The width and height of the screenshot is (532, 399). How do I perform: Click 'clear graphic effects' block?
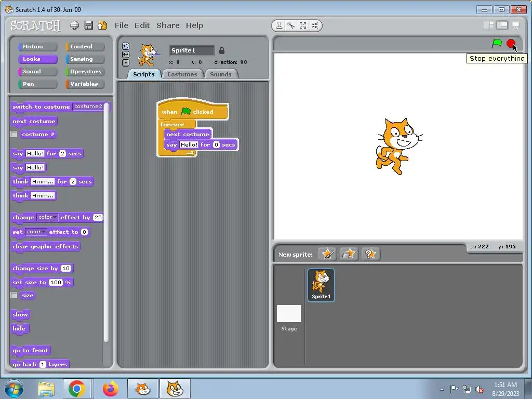(46, 247)
